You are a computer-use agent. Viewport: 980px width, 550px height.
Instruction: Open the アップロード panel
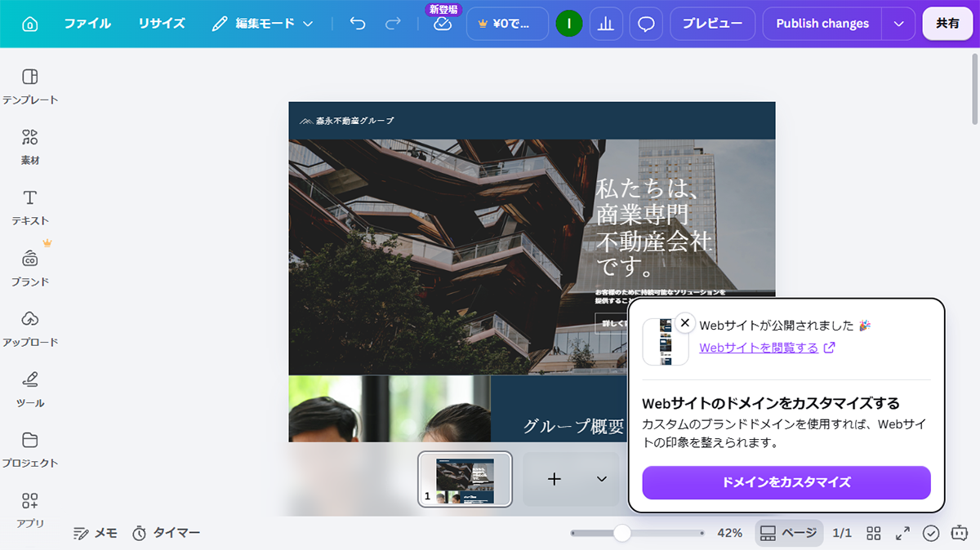[x=30, y=328]
